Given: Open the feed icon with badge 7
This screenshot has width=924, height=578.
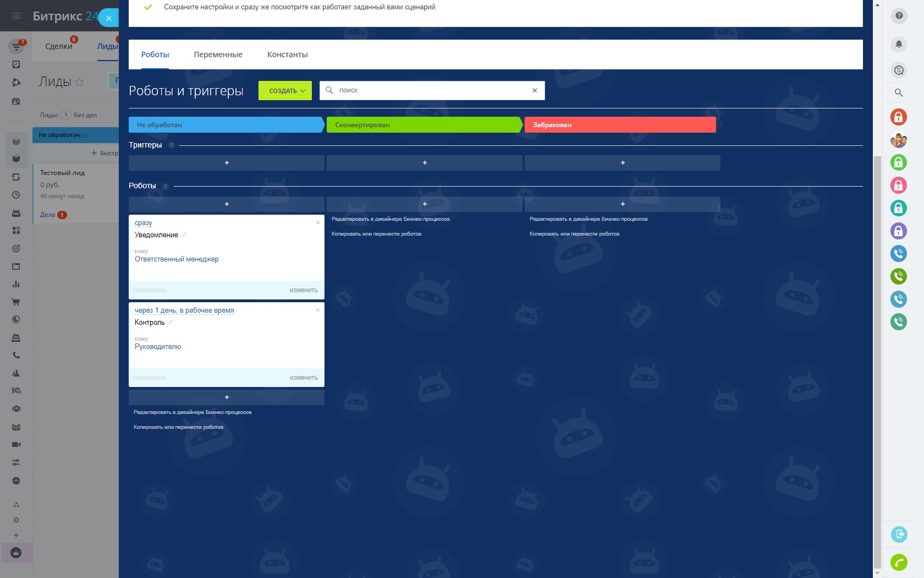Looking at the screenshot, I should [x=16, y=47].
